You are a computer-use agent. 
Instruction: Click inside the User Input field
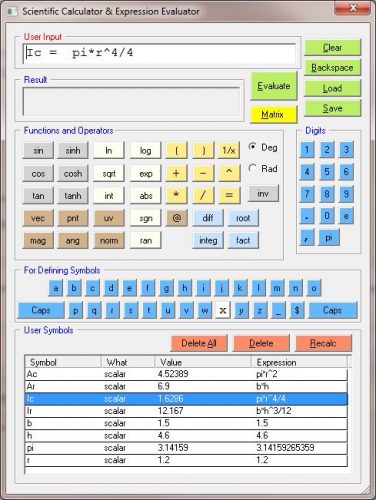coord(159,53)
